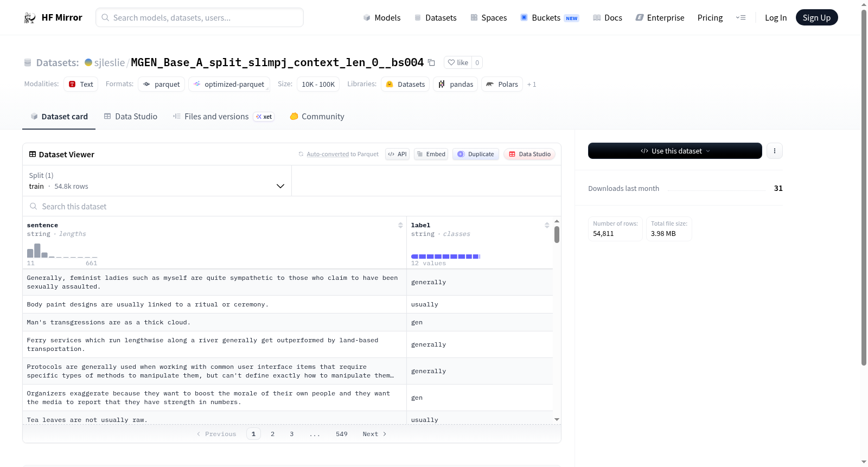
Task: Select the Datasets library tag
Action: [x=405, y=84]
